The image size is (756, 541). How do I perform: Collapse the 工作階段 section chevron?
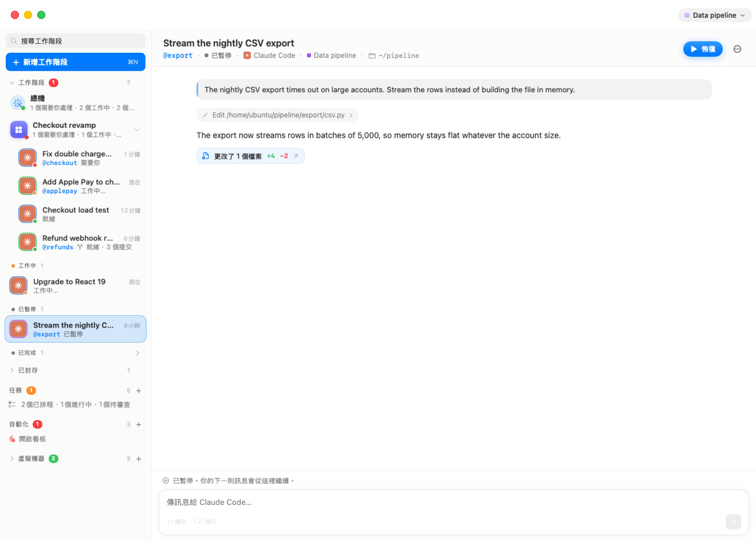12,83
